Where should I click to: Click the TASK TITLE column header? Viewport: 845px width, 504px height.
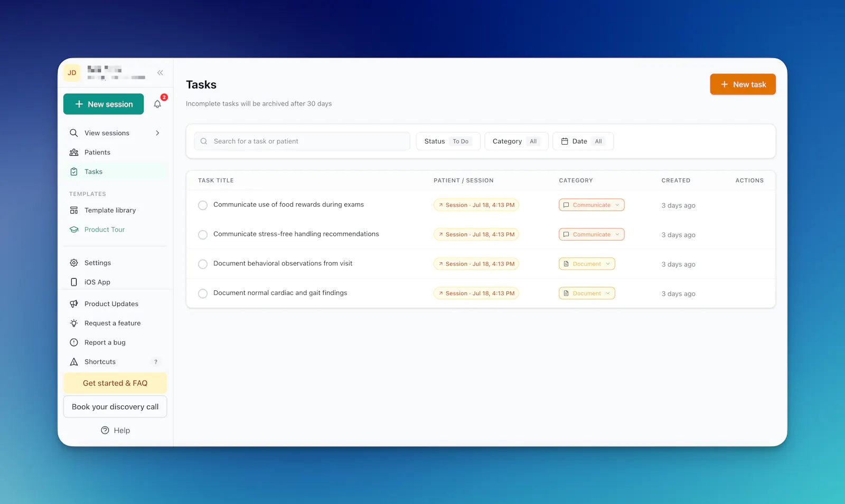pyautogui.click(x=216, y=180)
